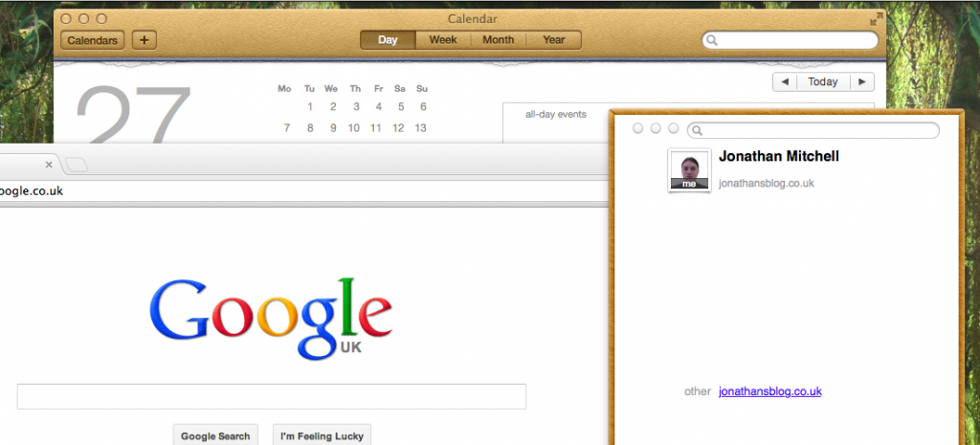Select date 4 in mini calendar

tap(378, 107)
